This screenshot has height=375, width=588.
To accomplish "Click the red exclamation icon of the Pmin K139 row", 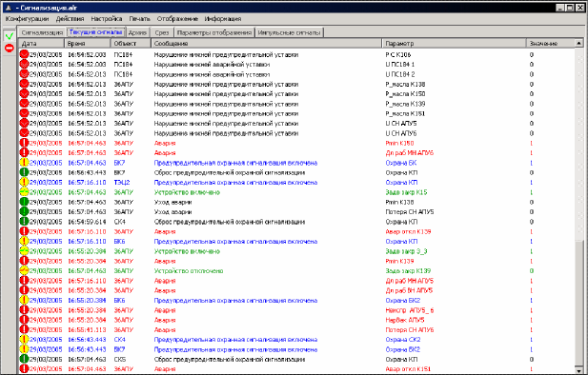I will coord(24,261).
